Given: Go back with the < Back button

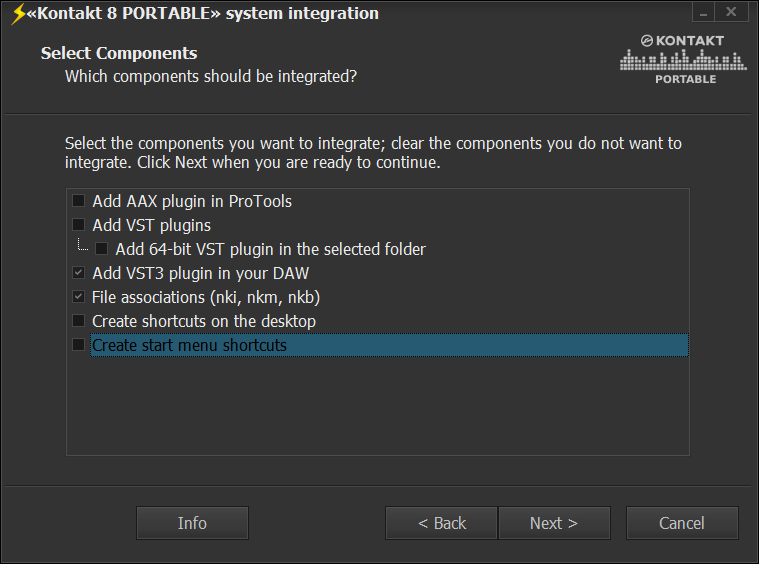Looking at the screenshot, I should pos(441,523).
